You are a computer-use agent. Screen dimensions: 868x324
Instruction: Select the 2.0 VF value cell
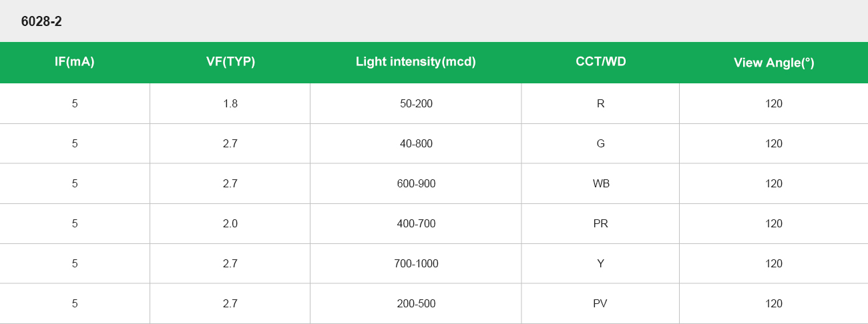pos(230,223)
